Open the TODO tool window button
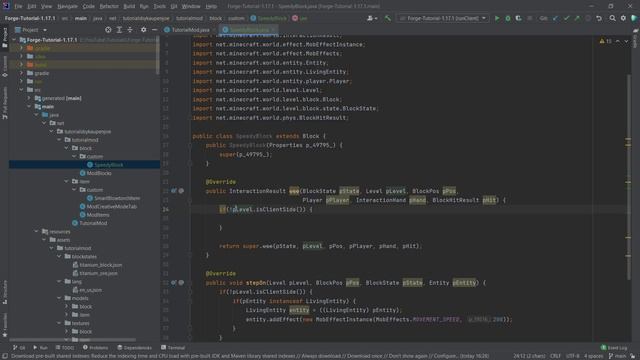This screenshot has width=640, height=360. [64, 348]
